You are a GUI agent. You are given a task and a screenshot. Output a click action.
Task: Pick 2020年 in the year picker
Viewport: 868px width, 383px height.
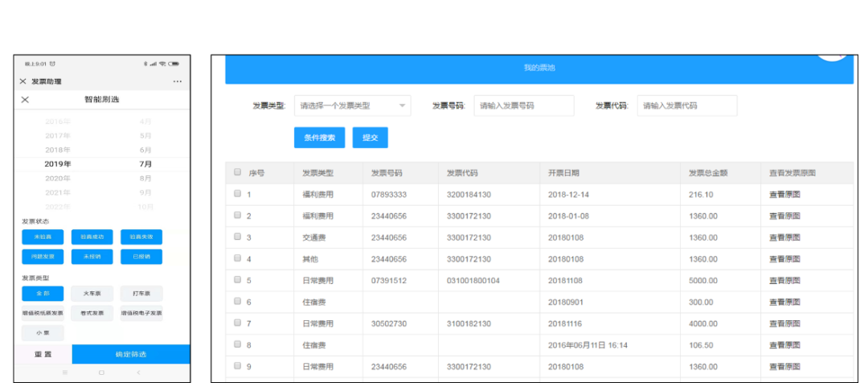click(x=58, y=178)
